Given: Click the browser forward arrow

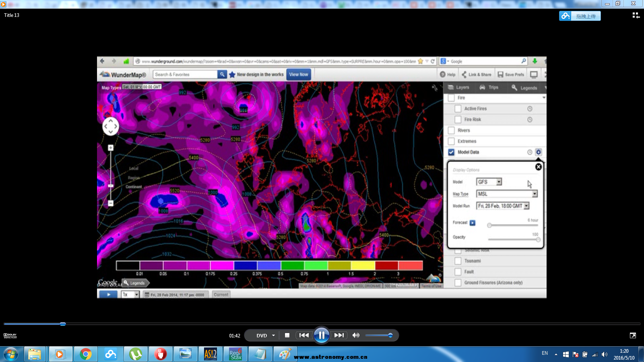Looking at the screenshot, I should [x=114, y=61].
